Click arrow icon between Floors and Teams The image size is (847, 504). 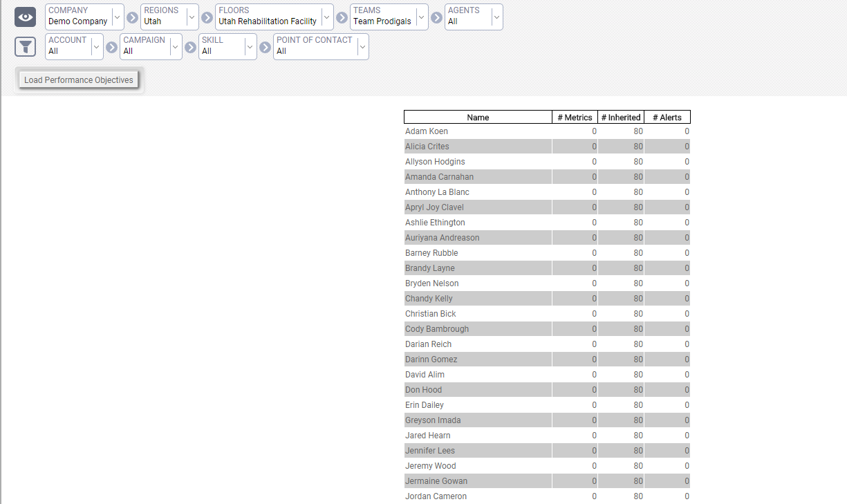(342, 17)
